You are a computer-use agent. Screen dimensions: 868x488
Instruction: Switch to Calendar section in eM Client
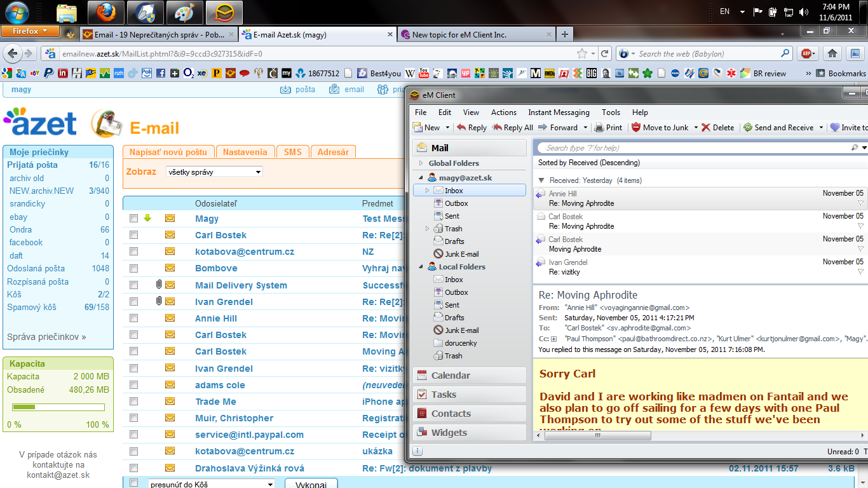(x=469, y=376)
